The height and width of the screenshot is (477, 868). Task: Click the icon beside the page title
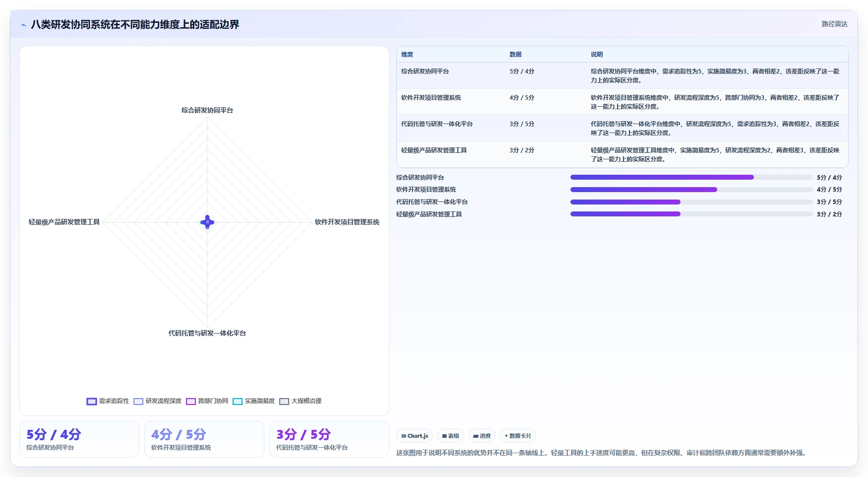pos(23,25)
